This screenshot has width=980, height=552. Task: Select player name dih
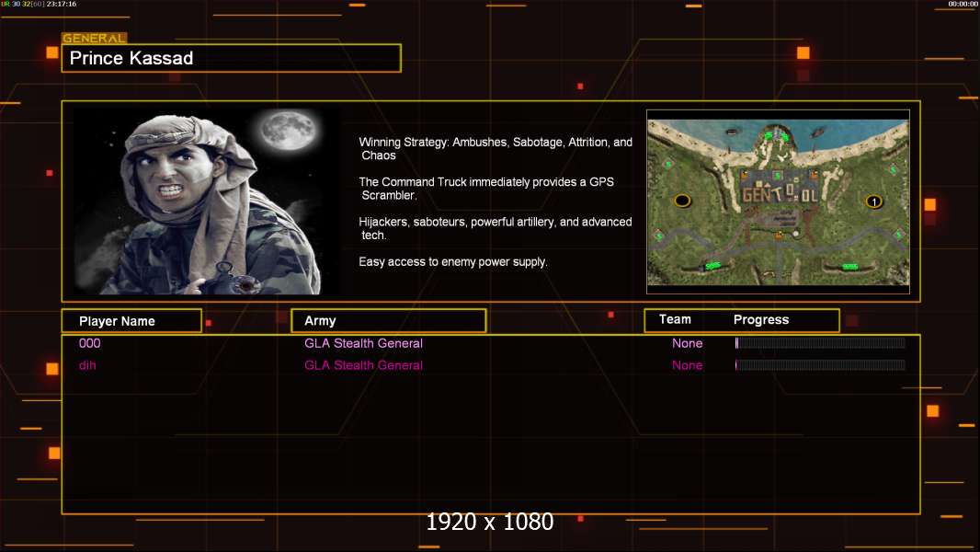pyautogui.click(x=87, y=365)
